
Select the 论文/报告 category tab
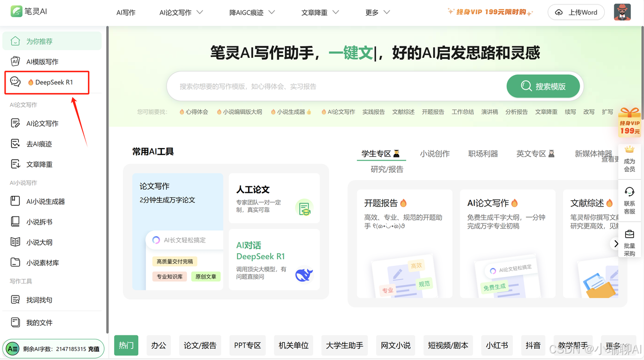click(x=200, y=345)
